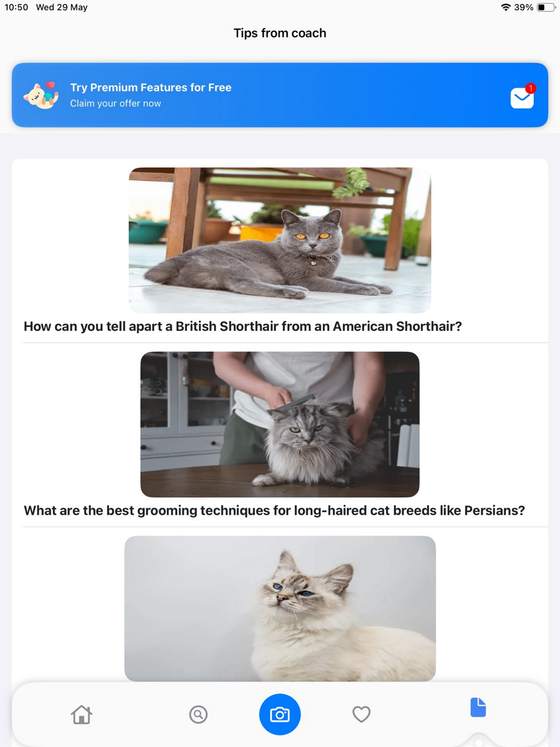
Task: Click "Claim your offer now" text
Action: (115, 103)
